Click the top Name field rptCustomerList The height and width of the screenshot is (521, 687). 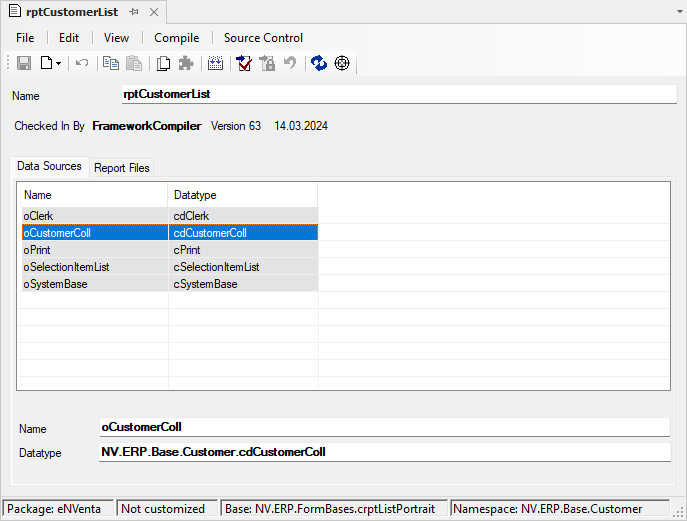[x=399, y=94]
